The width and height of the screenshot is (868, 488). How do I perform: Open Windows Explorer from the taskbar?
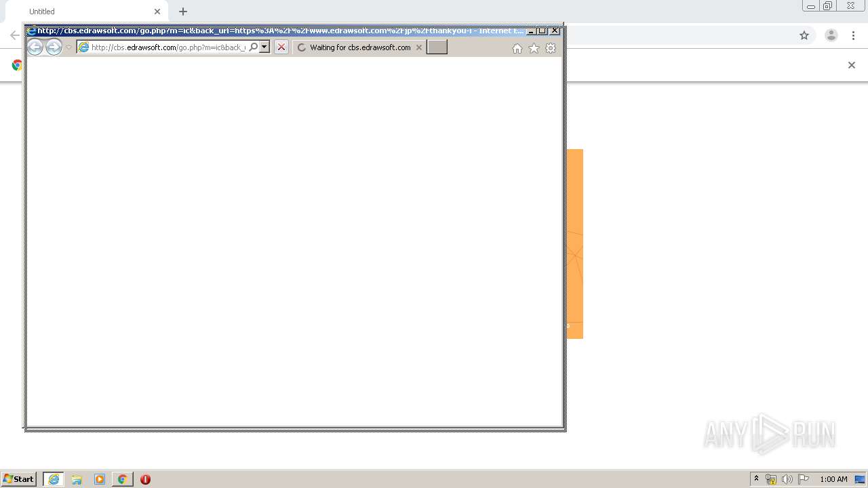pyautogui.click(x=77, y=479)
